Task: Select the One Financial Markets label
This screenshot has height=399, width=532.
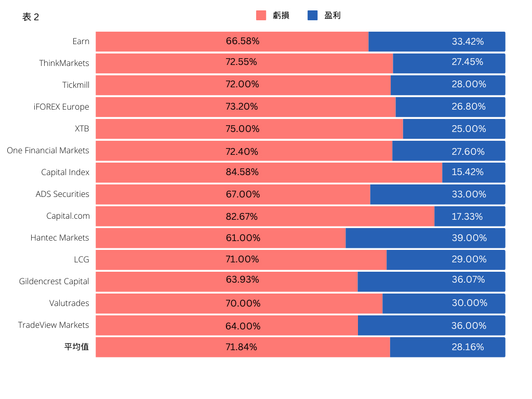Action: click(48, 150)
